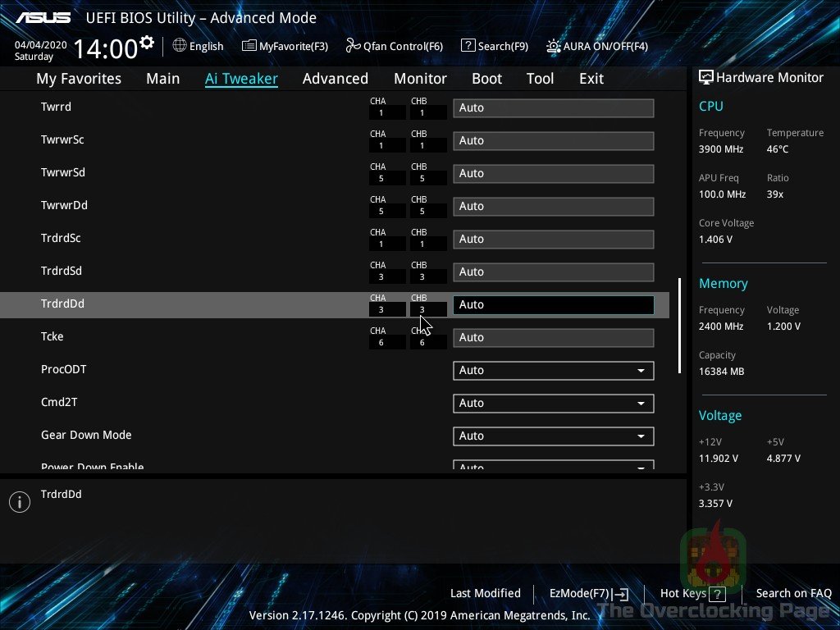Open the Boot menu tab
The width and height of the screenshot is (840, 630).
click(486, 78)
